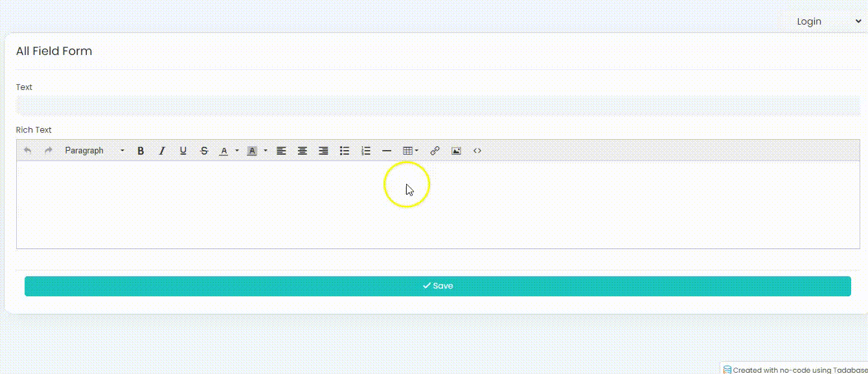Click the redo arrow icon
868x374 pixels.
coord(48,150)
